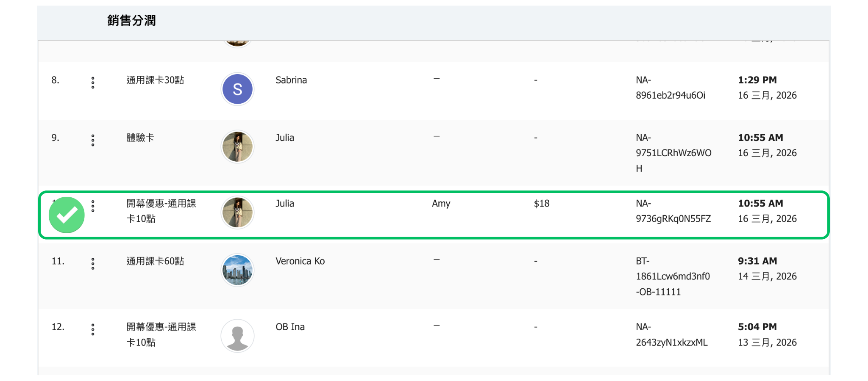This screenshot has height=381, width=868.
Task: Click order number NA-9736gRKq0N55FZ
Action: (673, 211)
